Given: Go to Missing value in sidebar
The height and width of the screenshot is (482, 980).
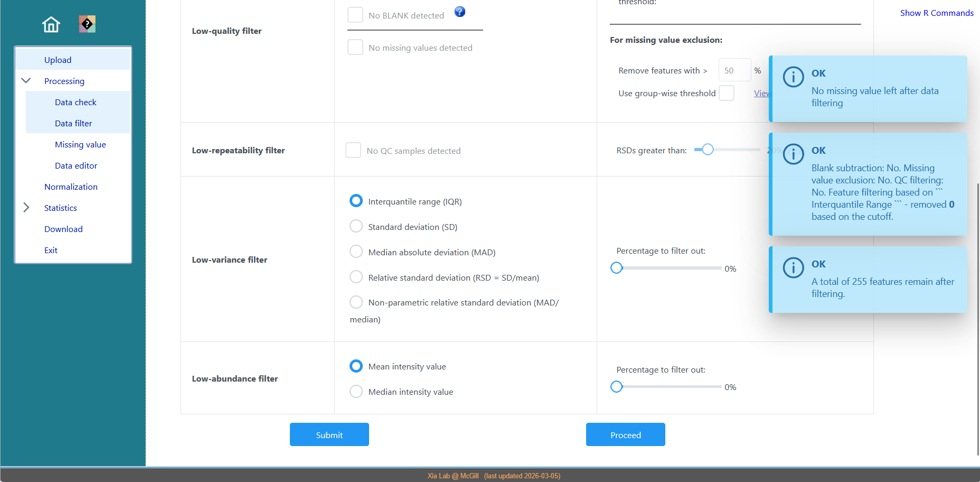Looking at the screenshot, I should pyautogui.click(x=80, y=144).
